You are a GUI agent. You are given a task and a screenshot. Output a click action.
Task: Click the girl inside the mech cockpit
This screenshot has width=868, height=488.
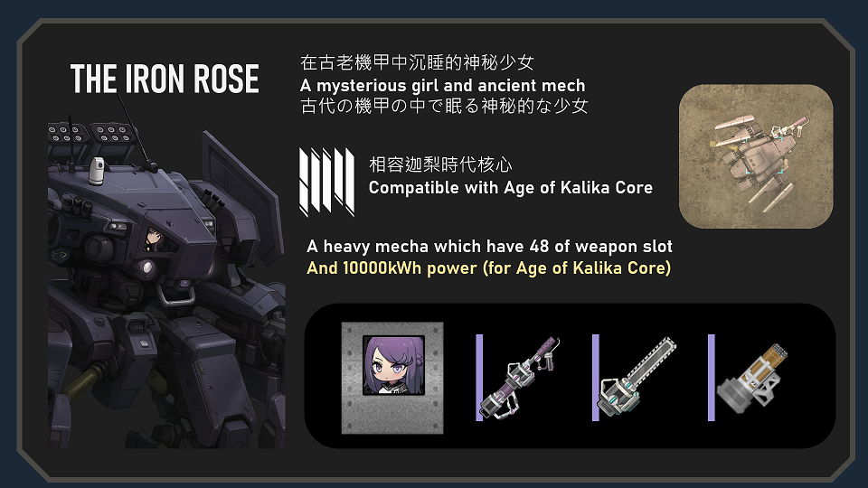[154, 239]
